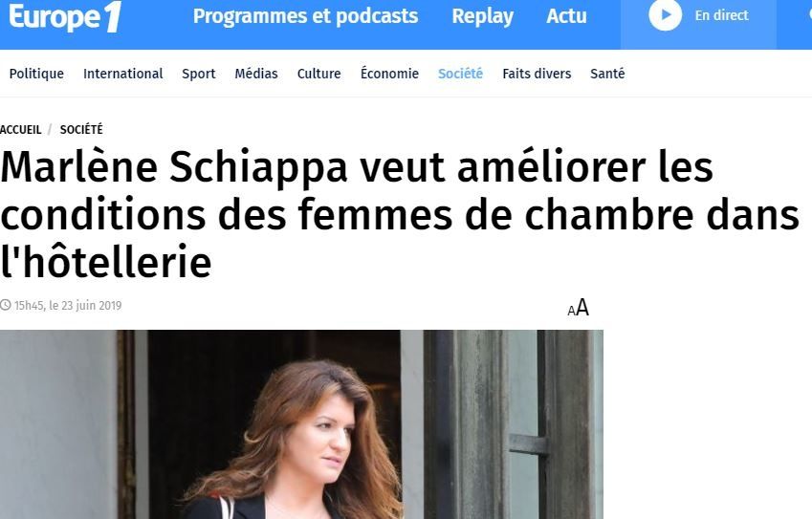Select the Médias category
This screenshot has height=519, width=812.
click(x=256, y=74)
